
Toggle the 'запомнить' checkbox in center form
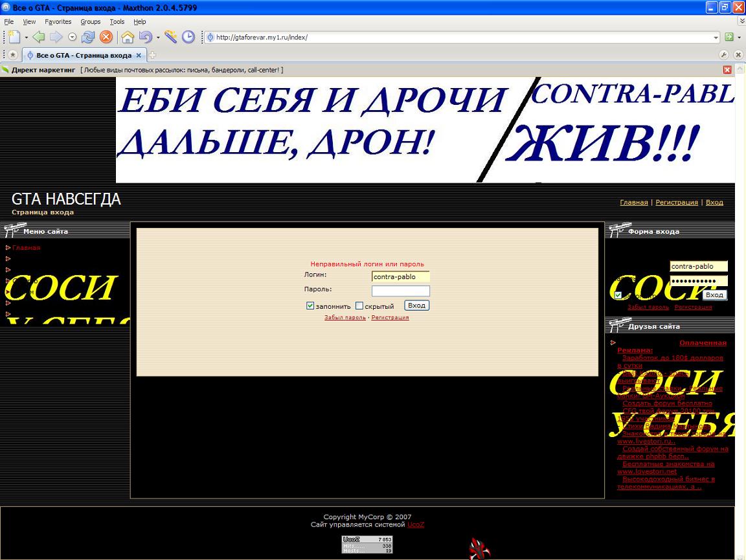pyautogui.click(x=310, y=306)
